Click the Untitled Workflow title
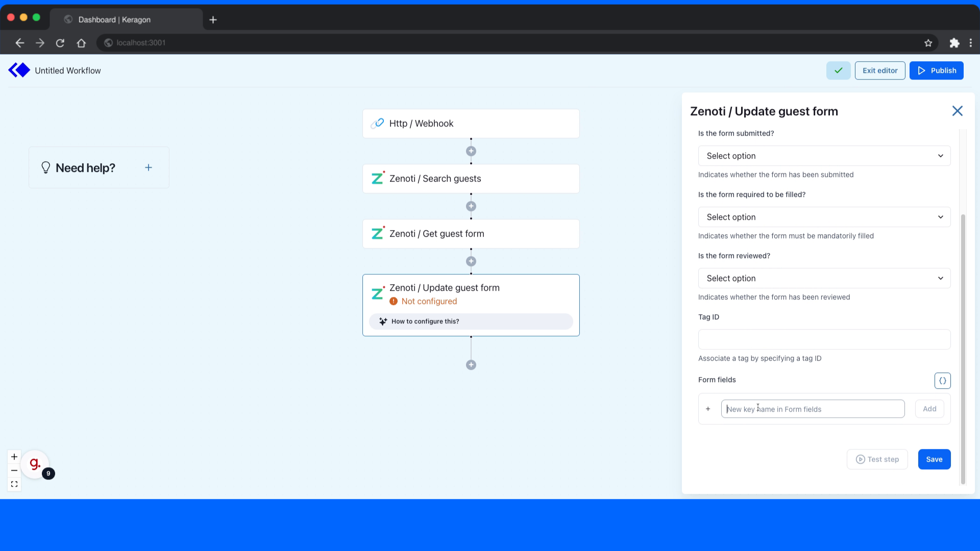 pyautogui.click(x=68, y=70)
